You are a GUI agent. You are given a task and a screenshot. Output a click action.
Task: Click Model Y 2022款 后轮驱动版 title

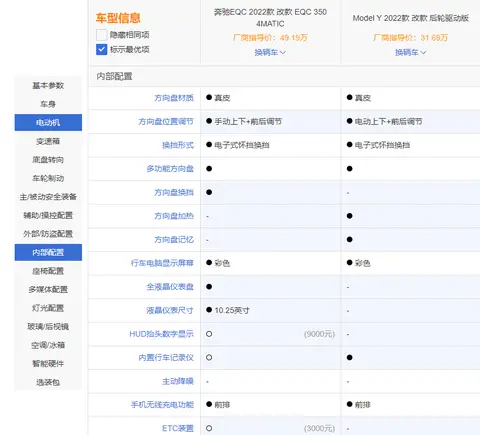[x=411, y=18]
